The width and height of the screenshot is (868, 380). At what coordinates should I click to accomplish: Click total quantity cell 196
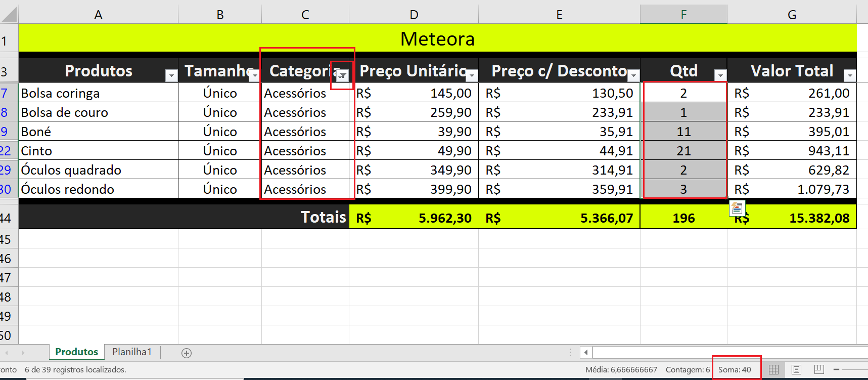tap(683, 218)
